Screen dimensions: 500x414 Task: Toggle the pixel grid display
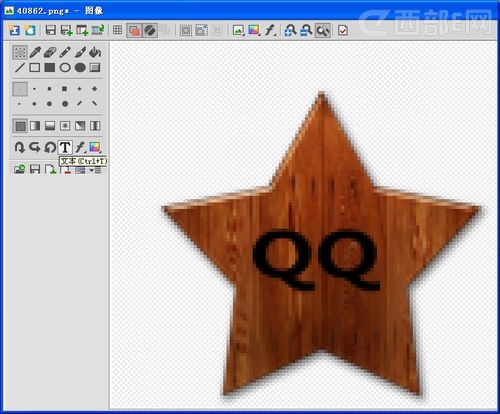coord(117,30)
